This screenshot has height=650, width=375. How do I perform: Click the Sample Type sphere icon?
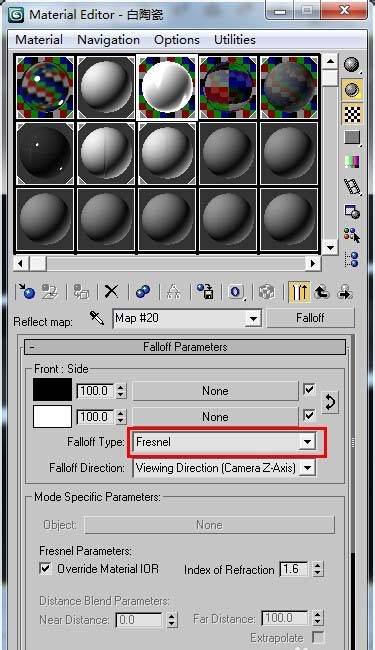pyautogui.click(x=351, y=64)
